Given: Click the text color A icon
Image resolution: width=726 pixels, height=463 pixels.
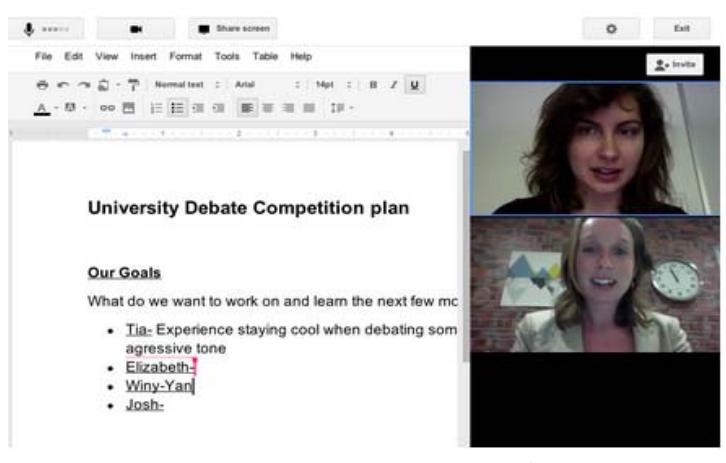Looking at the screenshot, I should pos(42,108).
